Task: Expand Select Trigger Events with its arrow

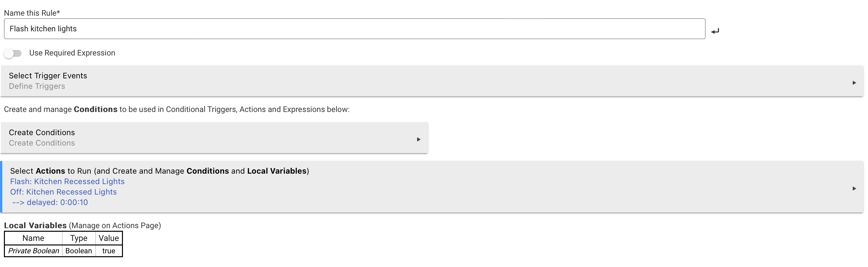Action: 854,83
